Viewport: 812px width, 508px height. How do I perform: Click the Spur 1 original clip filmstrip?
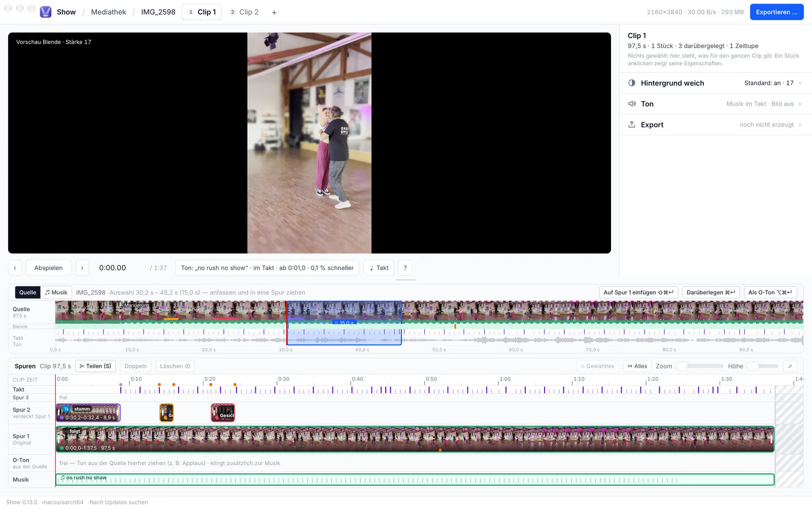pos(415,439)
